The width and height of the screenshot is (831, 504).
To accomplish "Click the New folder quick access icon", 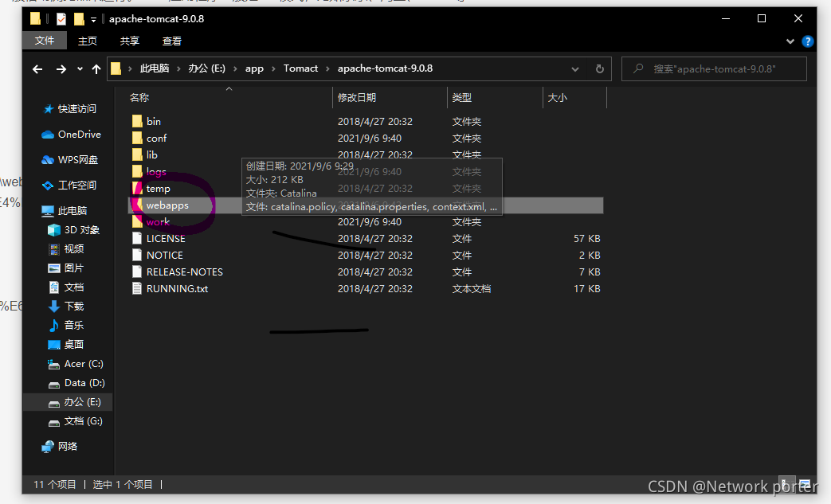I will 79,19.
